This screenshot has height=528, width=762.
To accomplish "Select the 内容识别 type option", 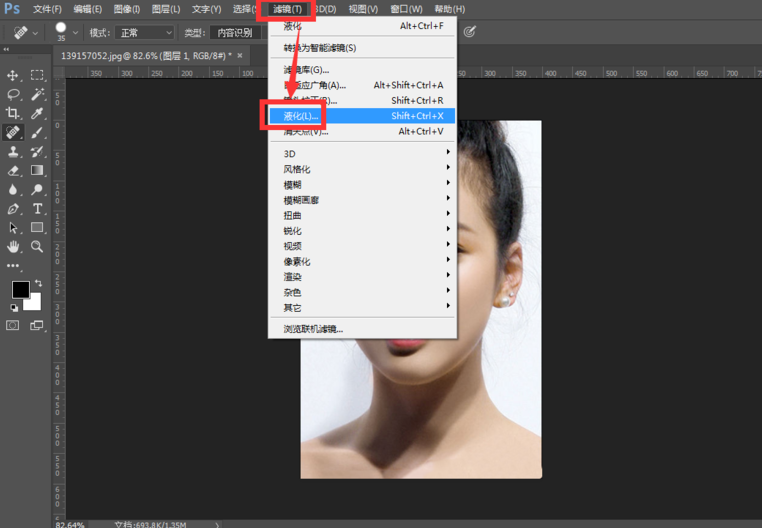I will pyautogui.click(x=235, y=33).
